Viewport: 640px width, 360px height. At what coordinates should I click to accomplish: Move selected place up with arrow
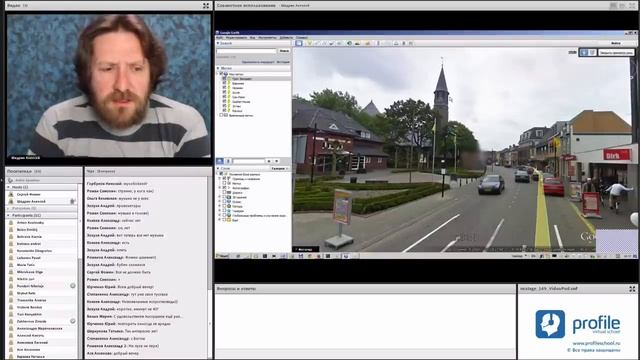click(x=269, y=161)
